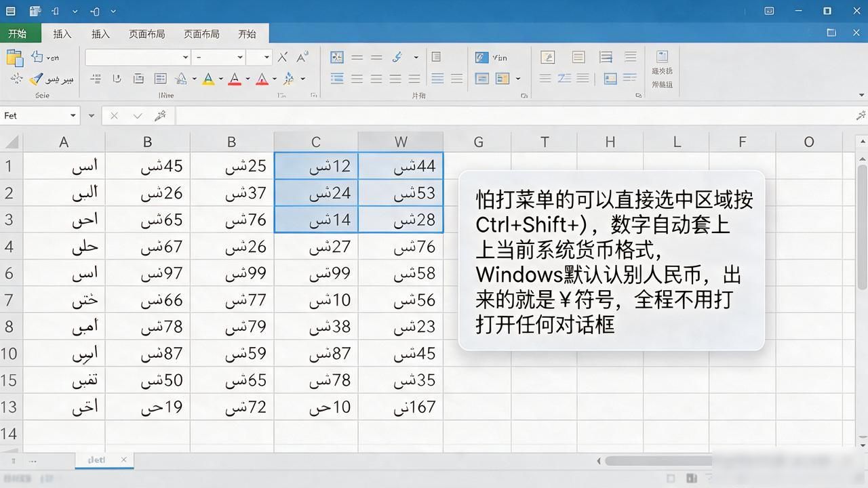This screenshot has width=868, height=488.
Task: Click the fill bucket icon in the font group
Action: coord(182,79)
